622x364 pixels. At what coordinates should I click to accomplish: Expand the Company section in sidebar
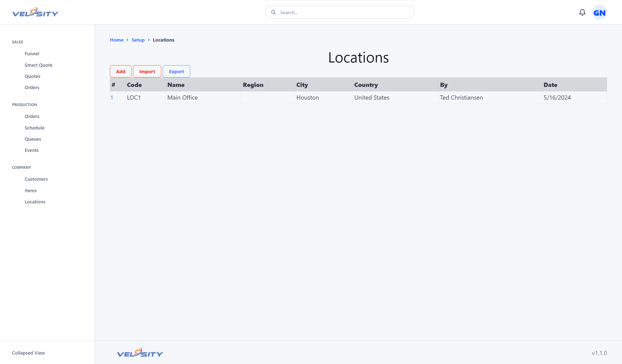tap(21, 167)
